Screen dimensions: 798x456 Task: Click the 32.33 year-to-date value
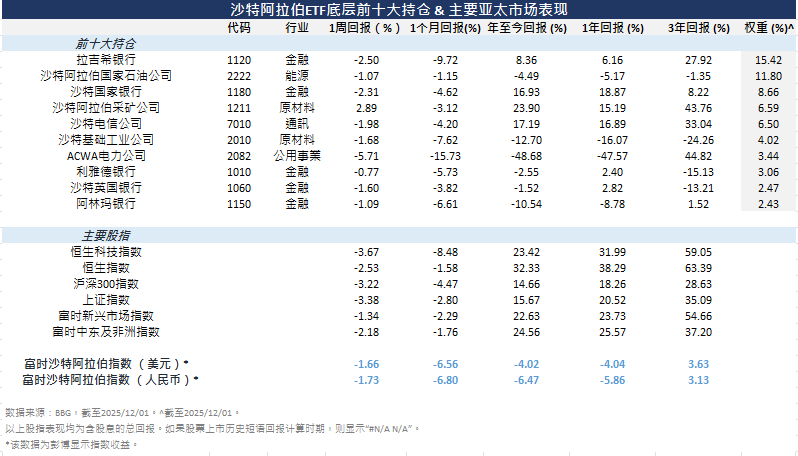(526, 268)
